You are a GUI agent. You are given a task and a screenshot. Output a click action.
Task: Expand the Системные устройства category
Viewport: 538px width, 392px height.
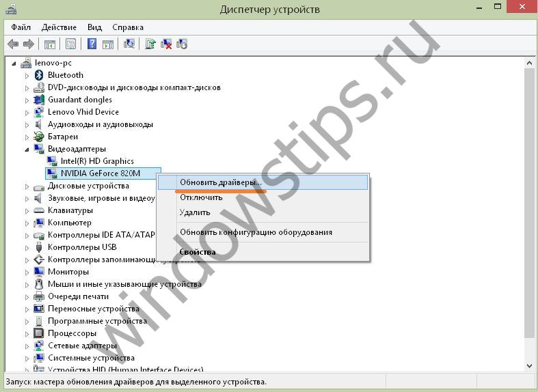coord(27,359)
